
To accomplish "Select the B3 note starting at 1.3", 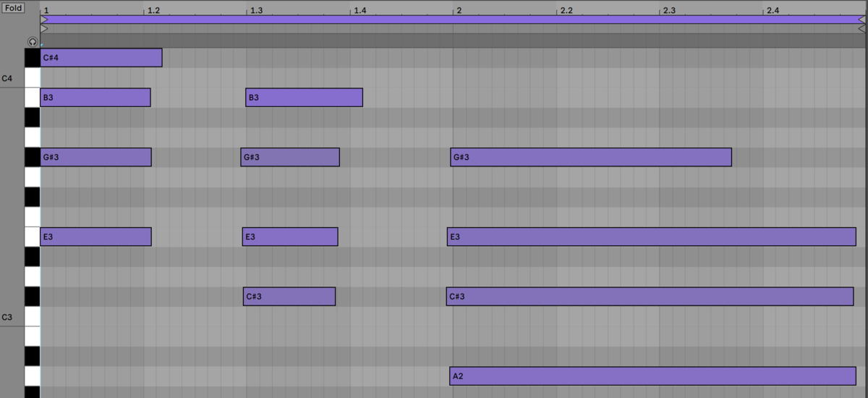I will (x=304, y=97).
